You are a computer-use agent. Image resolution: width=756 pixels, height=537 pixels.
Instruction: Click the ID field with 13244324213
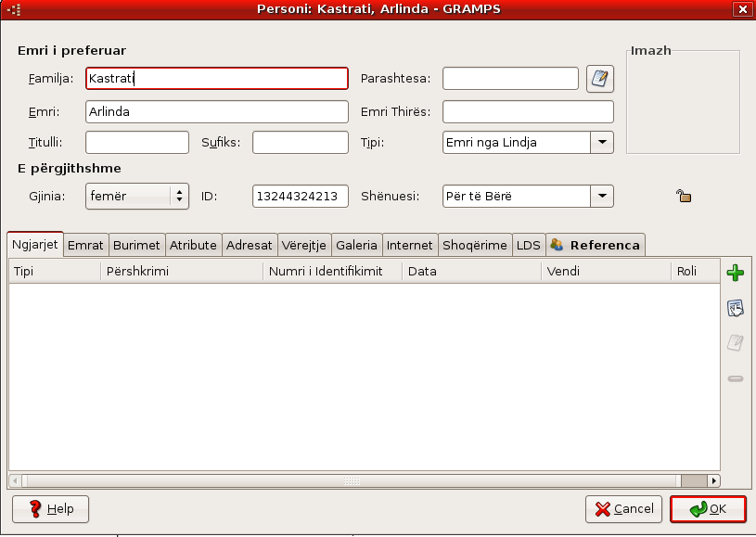[x=301, y=197]
